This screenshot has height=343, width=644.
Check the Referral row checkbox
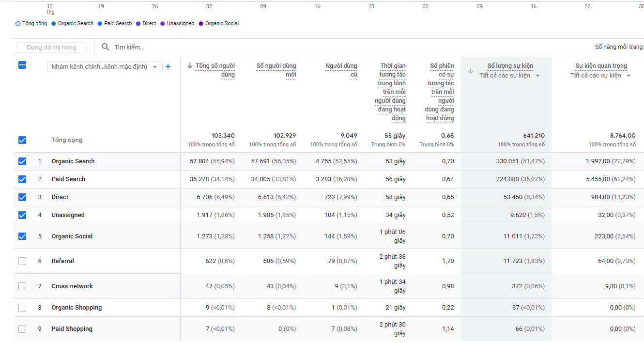[22, 261]
